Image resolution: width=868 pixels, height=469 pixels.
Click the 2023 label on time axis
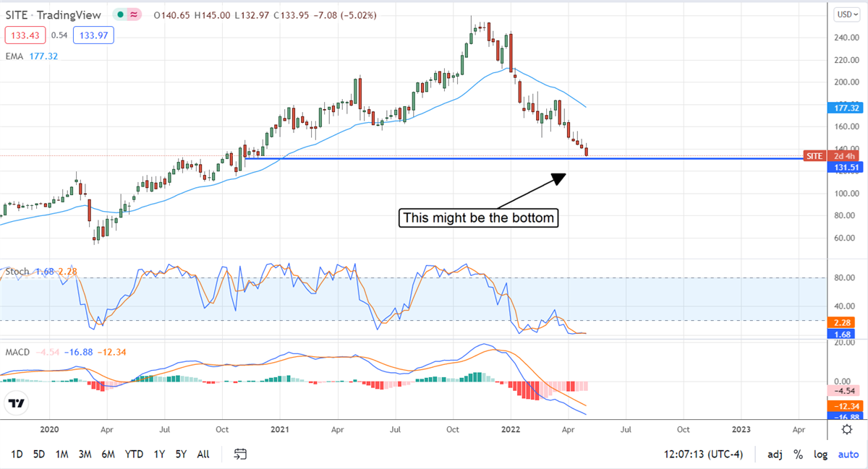point(741,429)
